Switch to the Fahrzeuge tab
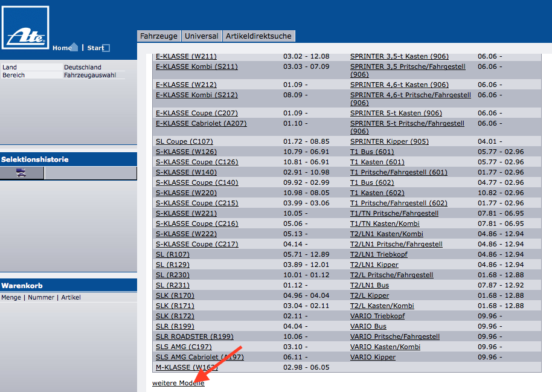552x392 pixels. coord(159,36)
